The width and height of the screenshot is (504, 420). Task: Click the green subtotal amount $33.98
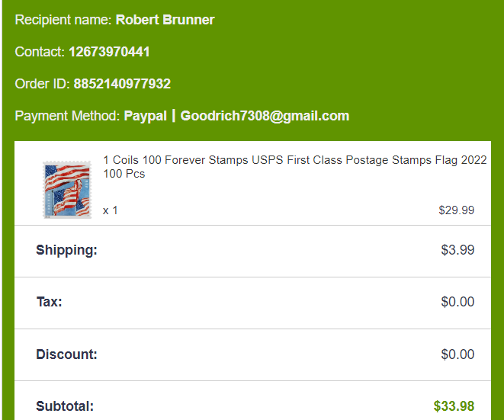pos(454,406)
